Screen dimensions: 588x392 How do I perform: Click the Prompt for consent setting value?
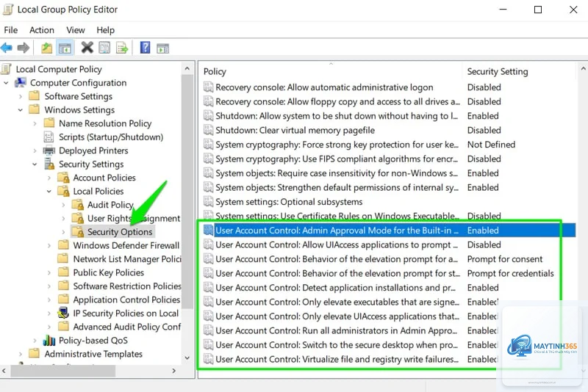tap(505, 259)
